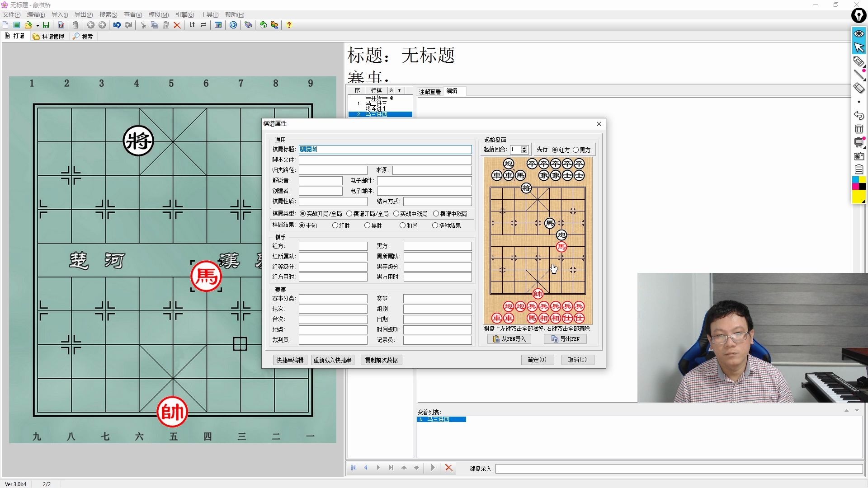Viewport: 868px width, 488px height.
Task: Click the camera screenshot icon in sidebar
Action: [x=859, y=156]
